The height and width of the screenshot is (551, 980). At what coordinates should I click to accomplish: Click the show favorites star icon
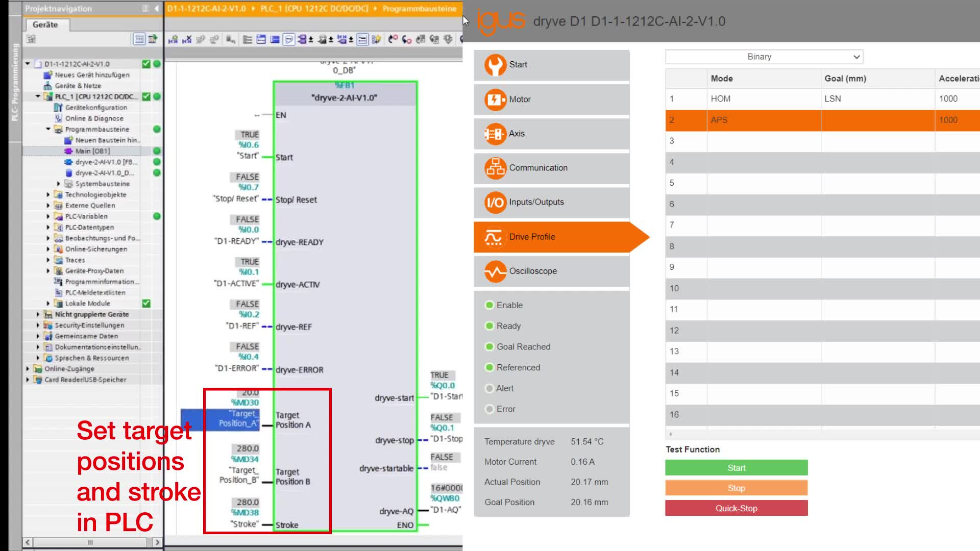[376, 39]
